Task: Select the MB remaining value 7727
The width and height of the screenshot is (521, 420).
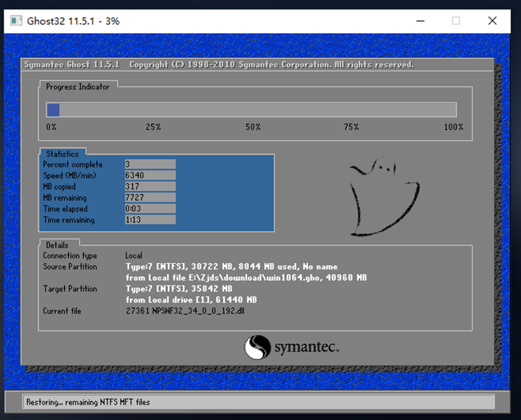Action: point(150,198)
